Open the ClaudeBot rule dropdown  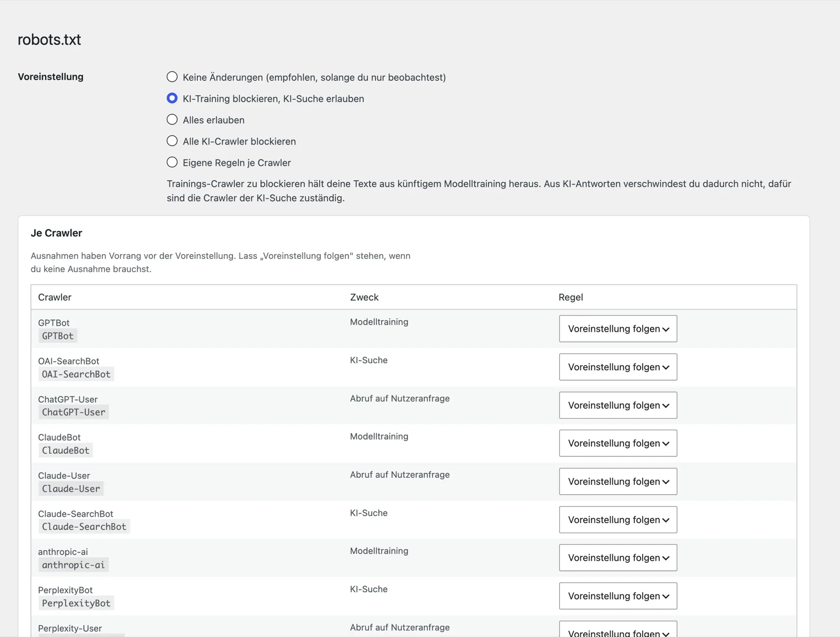618,443
